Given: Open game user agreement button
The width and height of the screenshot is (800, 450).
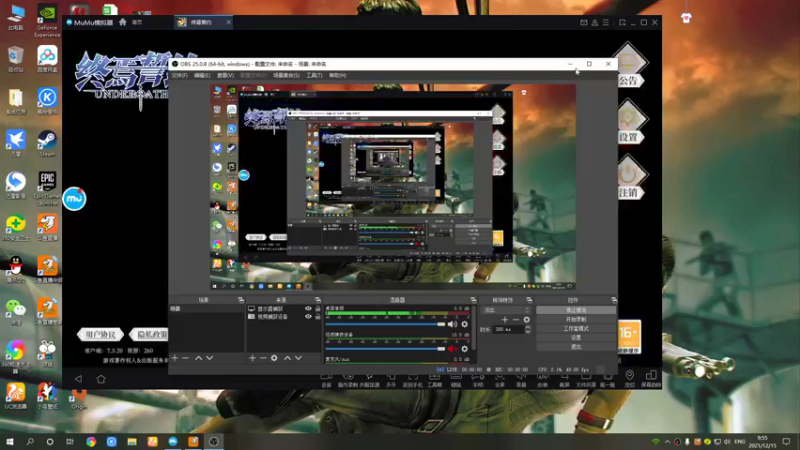Looking at the screenshot, I should click(101, 335).
